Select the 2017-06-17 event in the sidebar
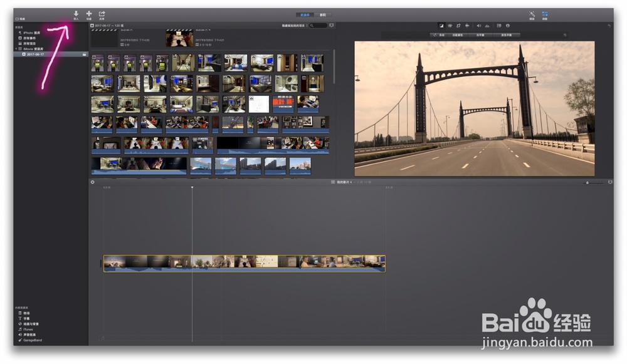This screenshot has width=627, height=364. point(51,55)
